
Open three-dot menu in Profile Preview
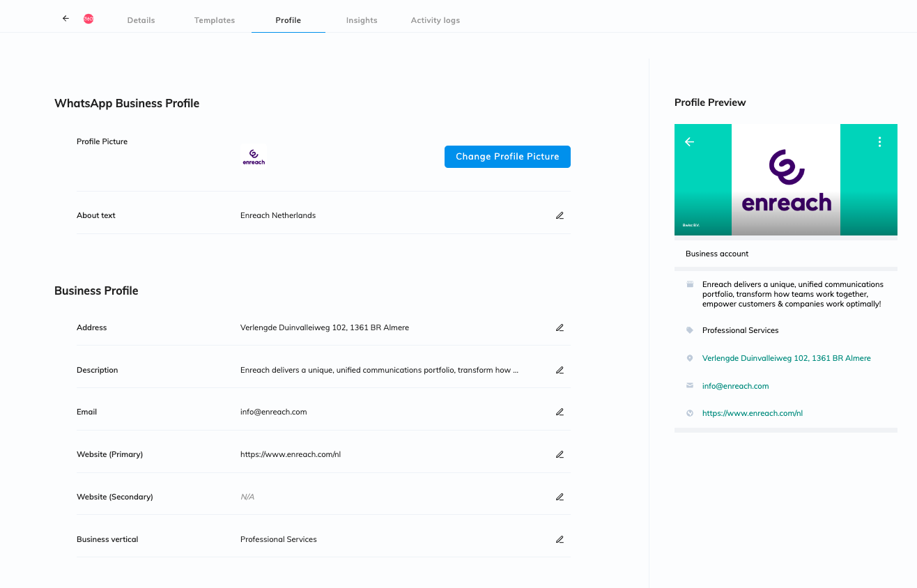pyautogui.click(x=879, y=142)
